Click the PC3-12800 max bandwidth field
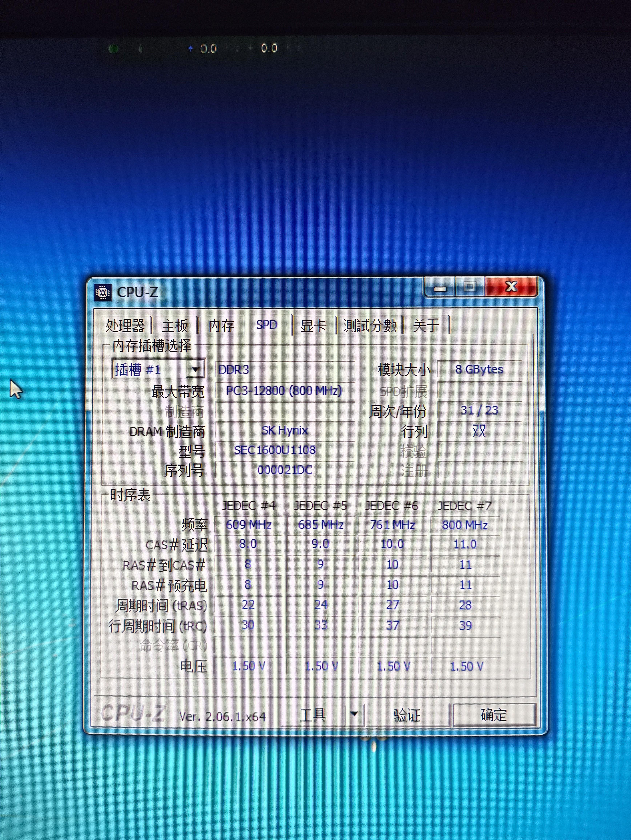The height and width of the screenshot is (840, 631). click(x=285, y=391)
